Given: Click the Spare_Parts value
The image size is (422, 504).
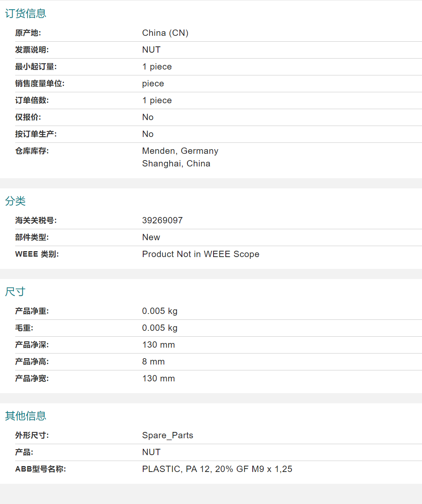Looking at the screenshot, I should point(168,435).
